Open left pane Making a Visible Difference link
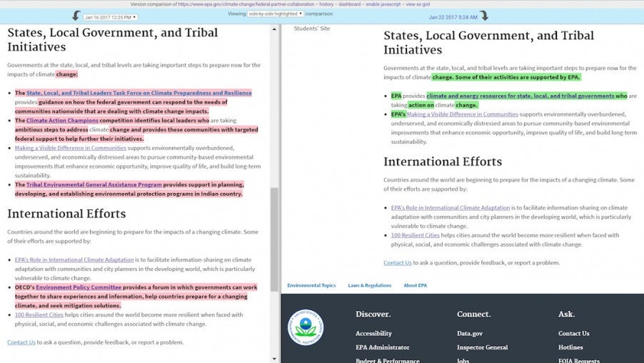Image resolution: width=644 pixels, height=363 pixels. (x=70, y=148)
